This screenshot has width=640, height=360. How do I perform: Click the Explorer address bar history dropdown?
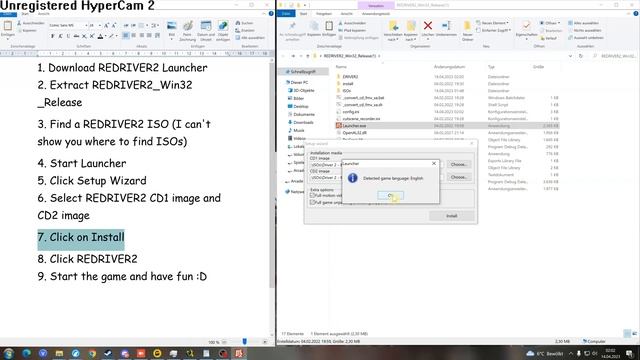pyautogui.click(x=570, y=56)
